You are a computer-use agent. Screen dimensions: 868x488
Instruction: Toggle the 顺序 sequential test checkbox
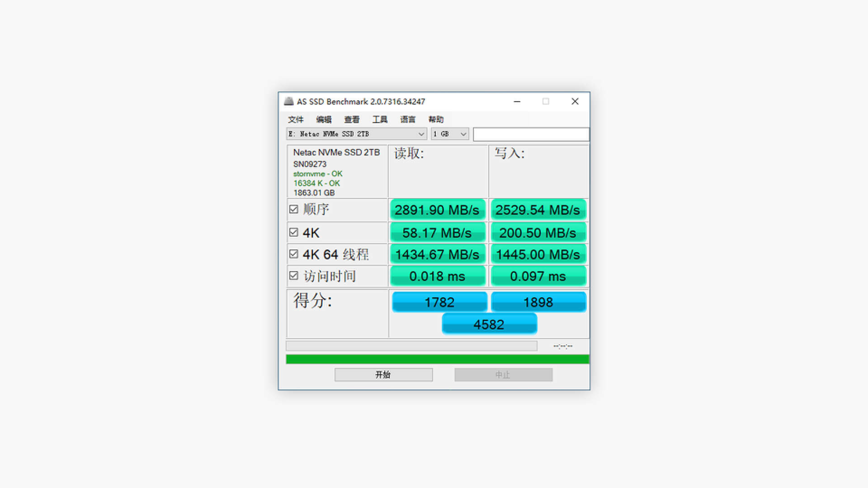point(293,209)
